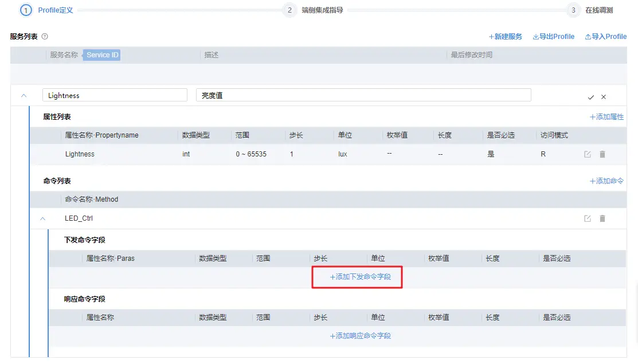
Task: Select the 0 ~ 65535 range cell
Action: pos(251,154)
